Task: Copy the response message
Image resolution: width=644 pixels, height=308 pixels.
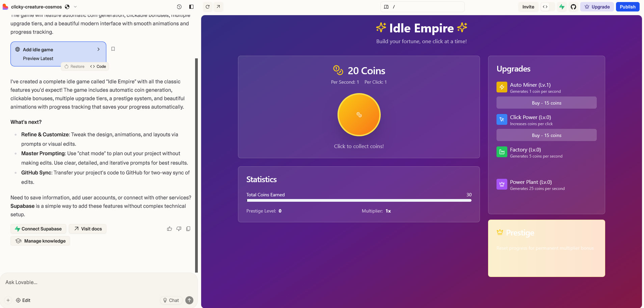Action: [x=188, y=229]
